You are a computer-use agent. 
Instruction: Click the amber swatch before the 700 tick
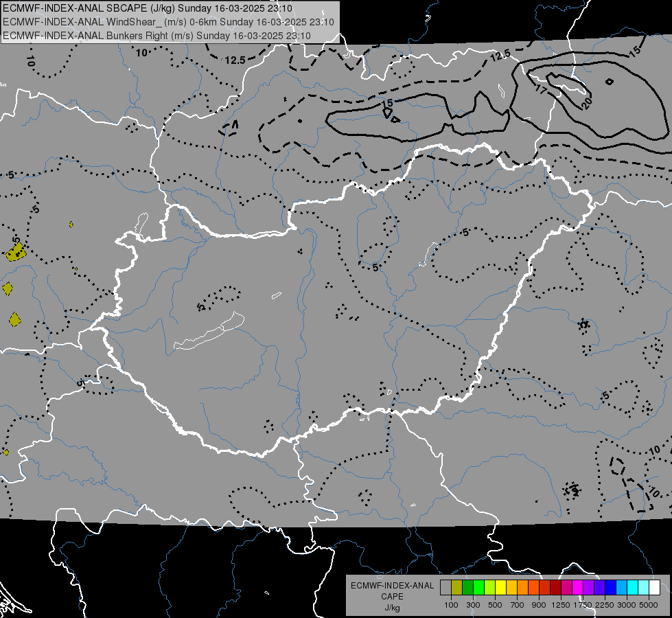point(511,587)
